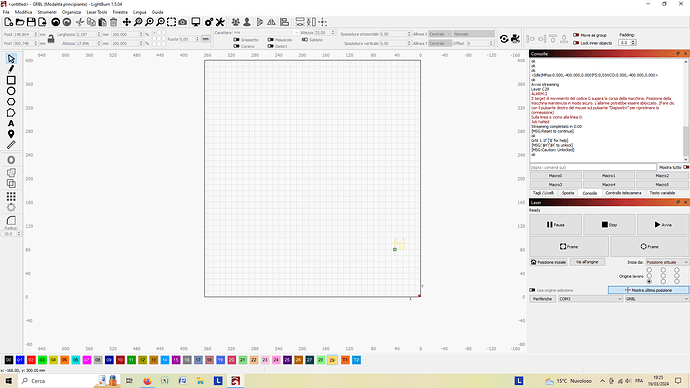Click the Avvia start button
The height and width of the screenshot is (388, 690).
pyautogui.click(x=663, y=225)
